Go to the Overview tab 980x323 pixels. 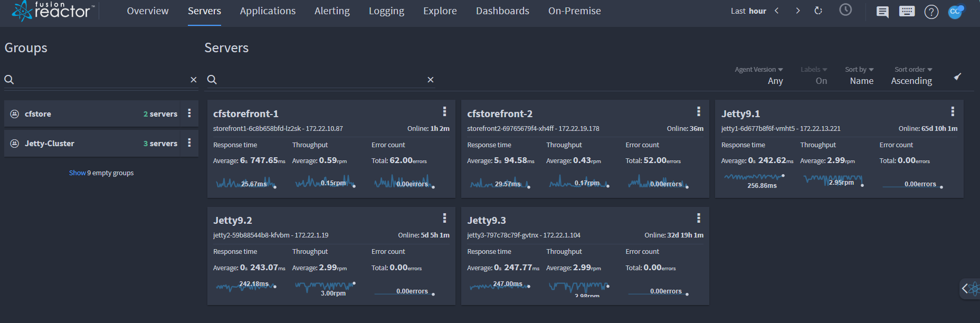click(x=148, y=11)
